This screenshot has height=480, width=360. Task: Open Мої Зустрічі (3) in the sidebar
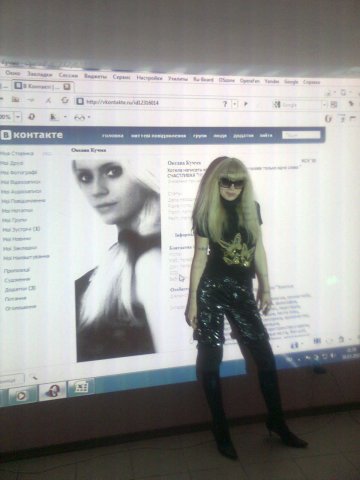(21, 229)
